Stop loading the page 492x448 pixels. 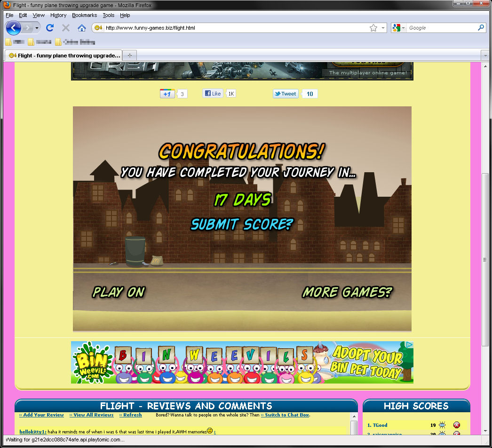(65, 28)
